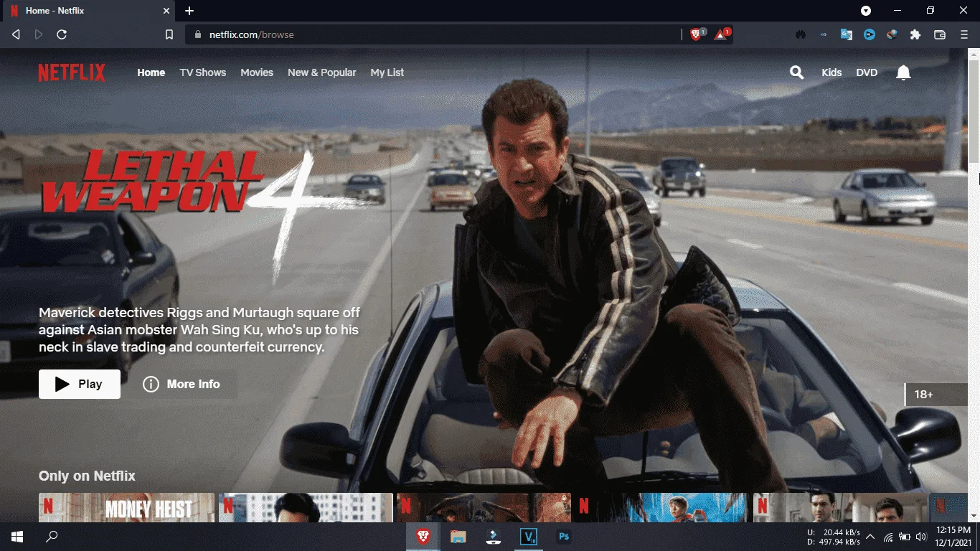Screen dimensions: 980x551
Task: Open the DVD link
Action: tap(867, 72)
